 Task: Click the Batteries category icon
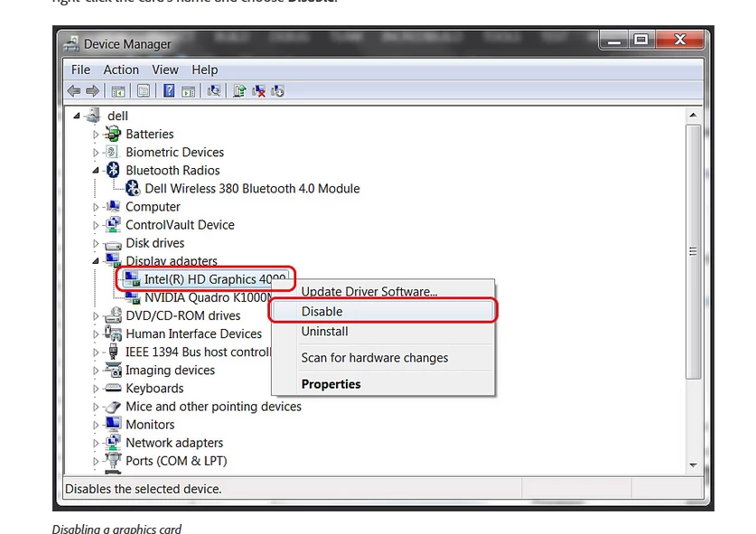(113, 134)
